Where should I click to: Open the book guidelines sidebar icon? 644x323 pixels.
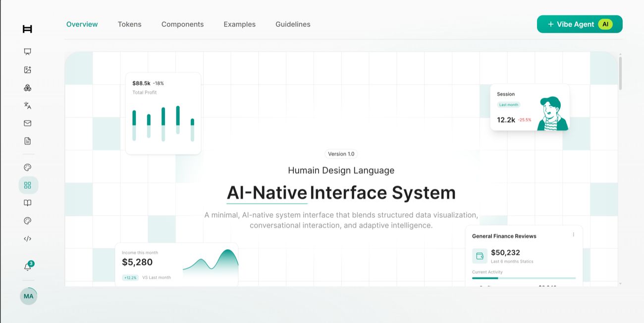(x=28, y=203)
